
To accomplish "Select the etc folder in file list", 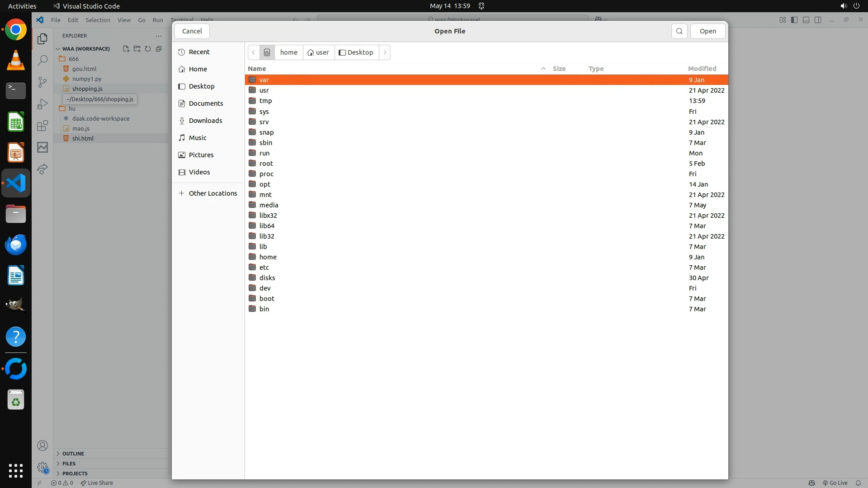I will pos(264,267).
